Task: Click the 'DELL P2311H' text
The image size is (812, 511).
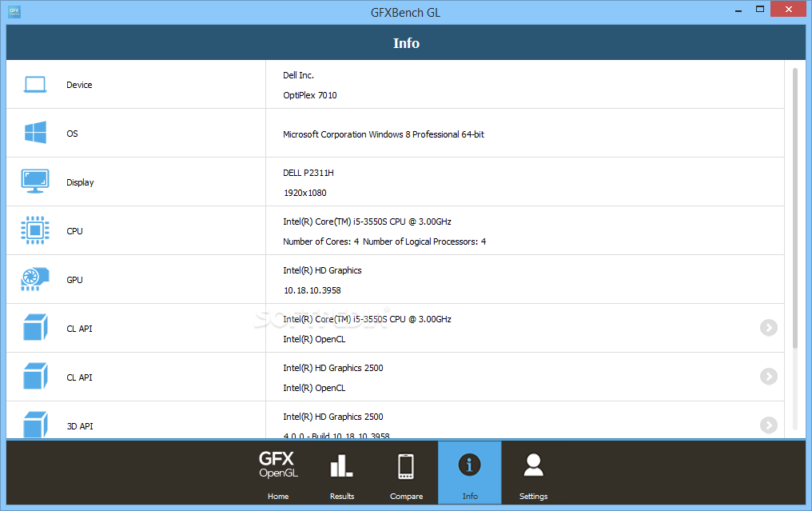Action: (308, 173)
